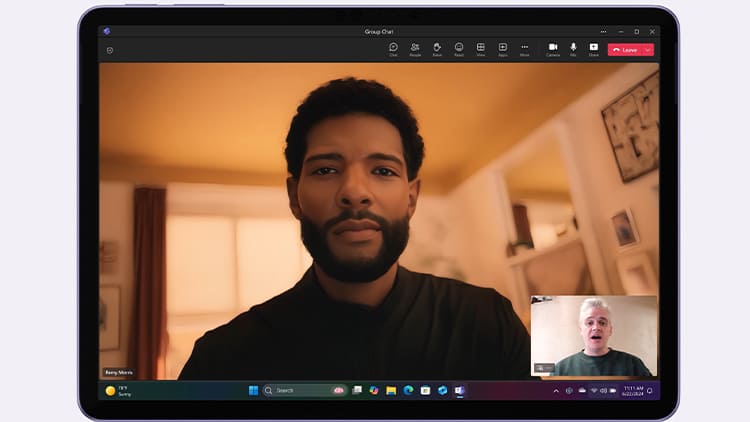The image size is (750, 422).
Task: Click the Windows Start button
Action: click(253, 390)
